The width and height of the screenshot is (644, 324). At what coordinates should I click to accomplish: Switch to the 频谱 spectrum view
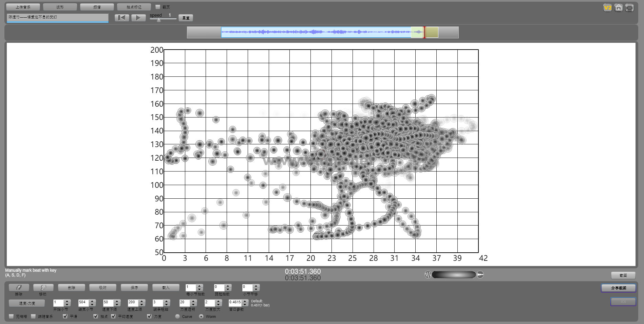click(97, 7)
